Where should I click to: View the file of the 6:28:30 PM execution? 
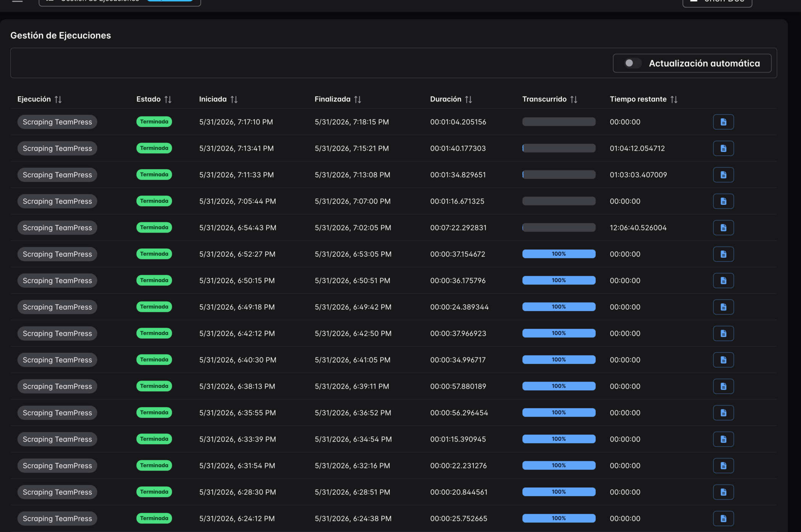coord(723,492)
